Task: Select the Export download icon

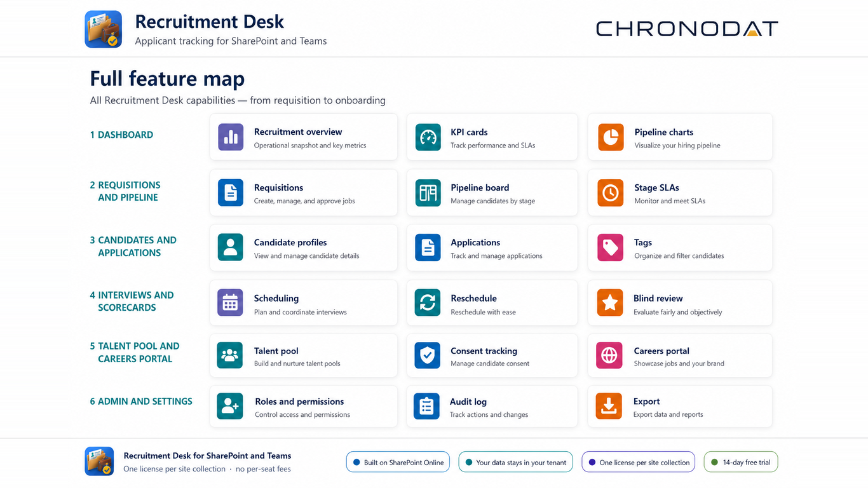Action: click(609, 406)
